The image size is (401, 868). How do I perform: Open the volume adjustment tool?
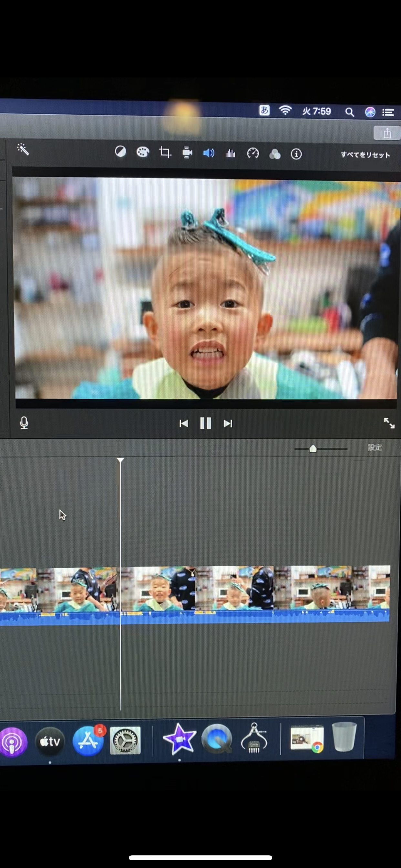[209, 153]
